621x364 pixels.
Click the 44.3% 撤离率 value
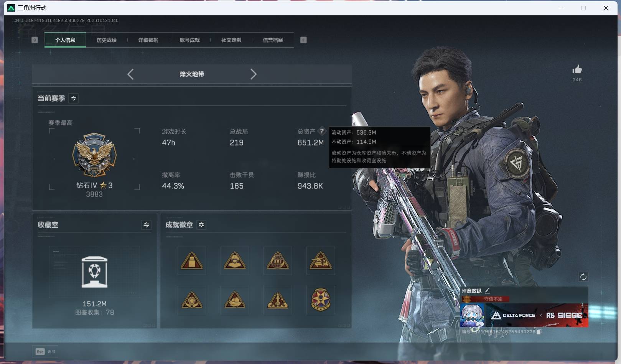173,186
